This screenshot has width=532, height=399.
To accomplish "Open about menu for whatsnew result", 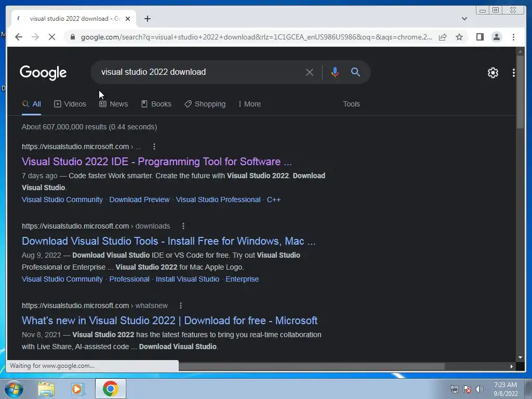I will (180, 305).
